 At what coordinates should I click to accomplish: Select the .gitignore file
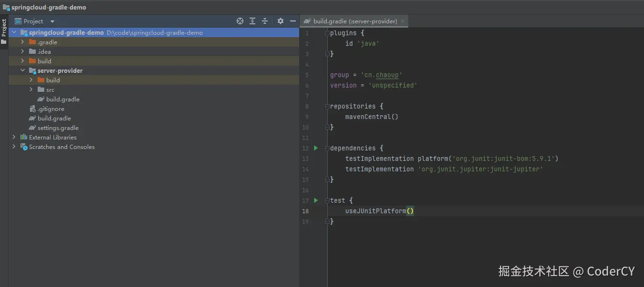(x=51, y=109)
